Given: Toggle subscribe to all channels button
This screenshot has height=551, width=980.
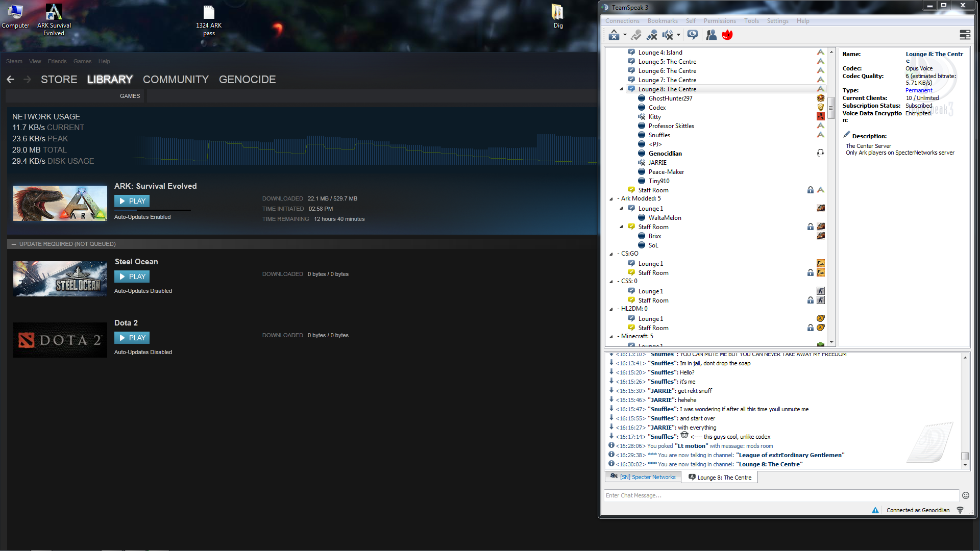Looking at the screenshot, I should [692, 35].
